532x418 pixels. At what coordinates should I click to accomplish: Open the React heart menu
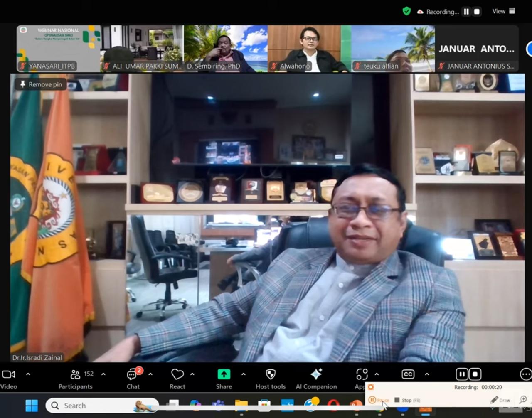177,379
